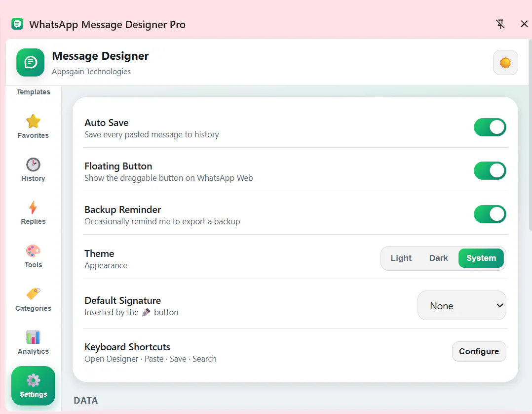Viewport: 532px width, 414px height.
Task: Click the window title text
Action: click(x=107, y=24)
